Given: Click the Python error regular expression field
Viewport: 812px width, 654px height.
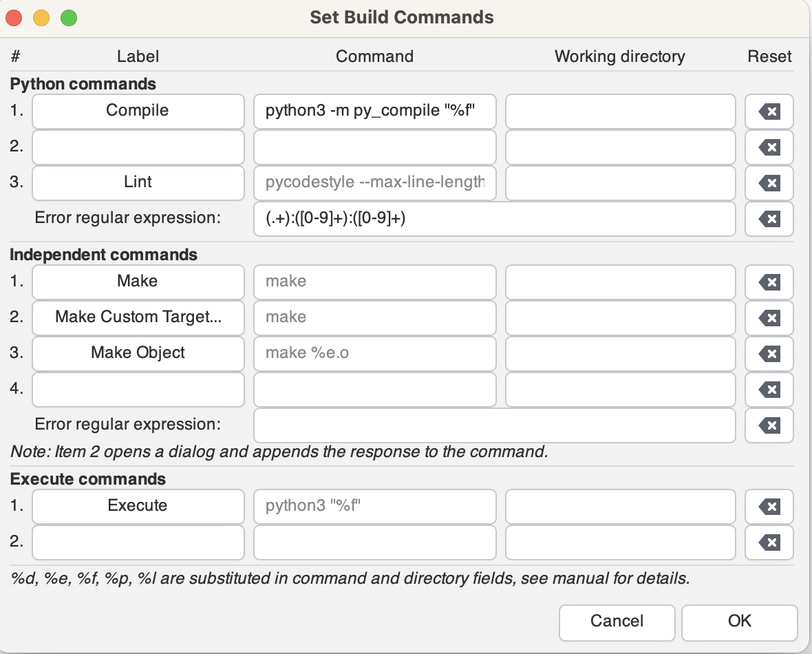Looking at the screenshot, I should coord(494,218).
